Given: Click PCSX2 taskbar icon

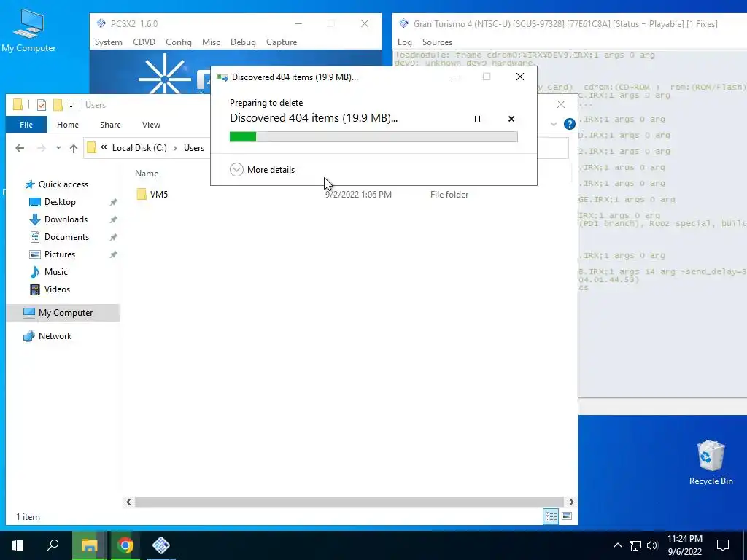Looking at the screenshot, I should click(161, 545).
